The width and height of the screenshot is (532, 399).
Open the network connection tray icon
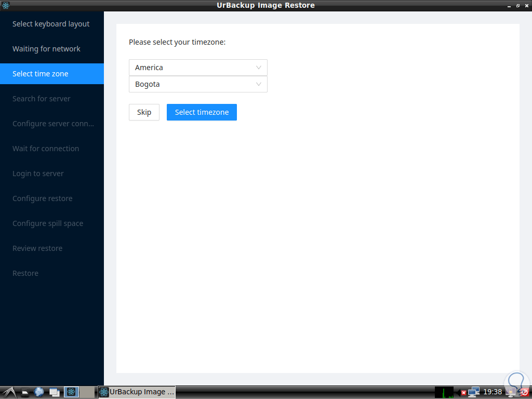click(474, 392)
